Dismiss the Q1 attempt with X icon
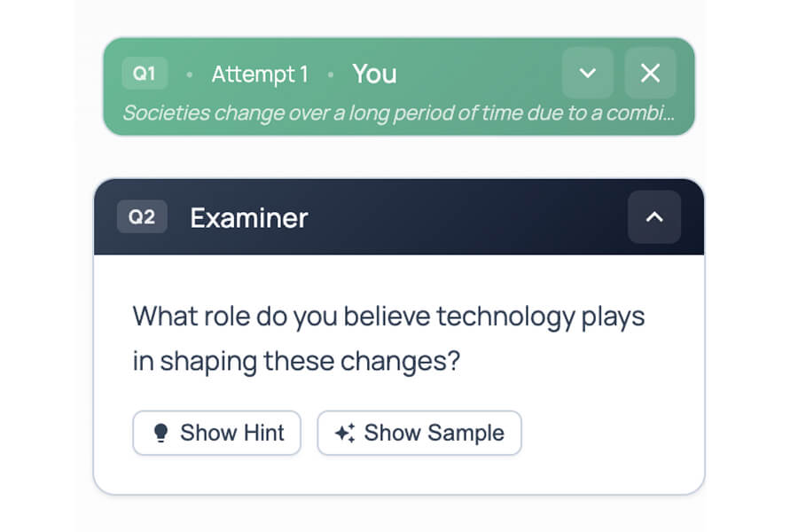 point(650,74)
